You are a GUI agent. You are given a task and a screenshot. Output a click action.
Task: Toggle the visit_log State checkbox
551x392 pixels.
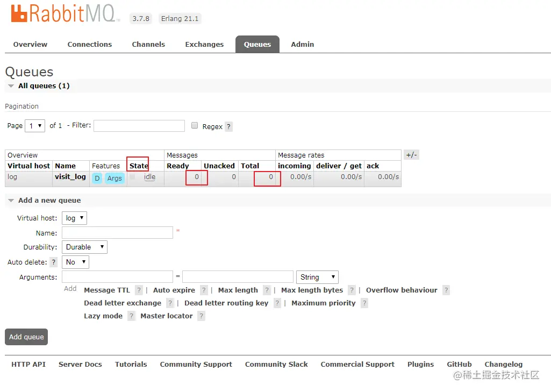tap(132, 176)
